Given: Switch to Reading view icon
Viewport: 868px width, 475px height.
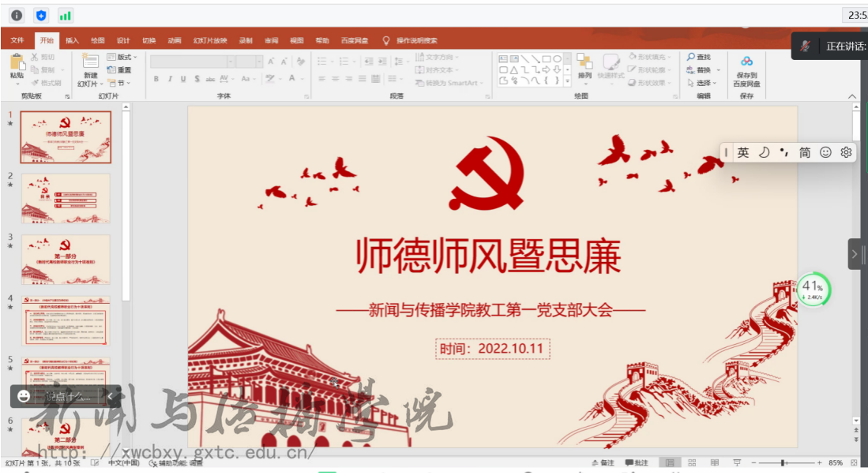Looking at the screenshot, I should coord(715,463).
